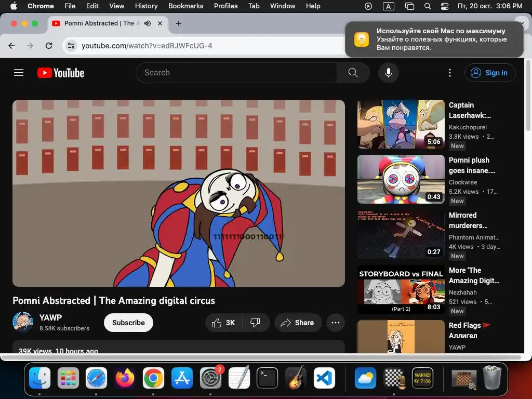
Task: Open Trash from the Dock
Action: click(x=492, y=377)
